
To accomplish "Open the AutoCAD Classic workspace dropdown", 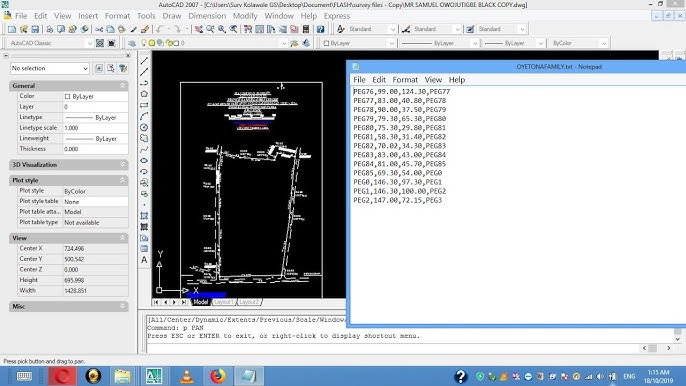I will [x=50, y=43].
